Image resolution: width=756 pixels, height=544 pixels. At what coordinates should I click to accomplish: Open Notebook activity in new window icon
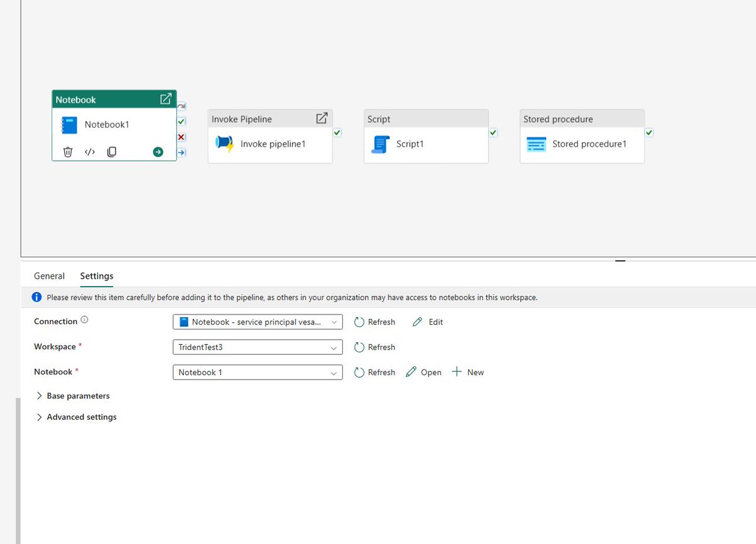[x=166, y=99]
